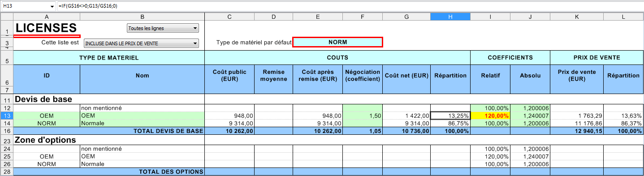Image resolution: width=644 pixels, height=176 pixels.
Task: Click the 'TOTAL DES OPTIONS' label
Action: tap(171, 172)
